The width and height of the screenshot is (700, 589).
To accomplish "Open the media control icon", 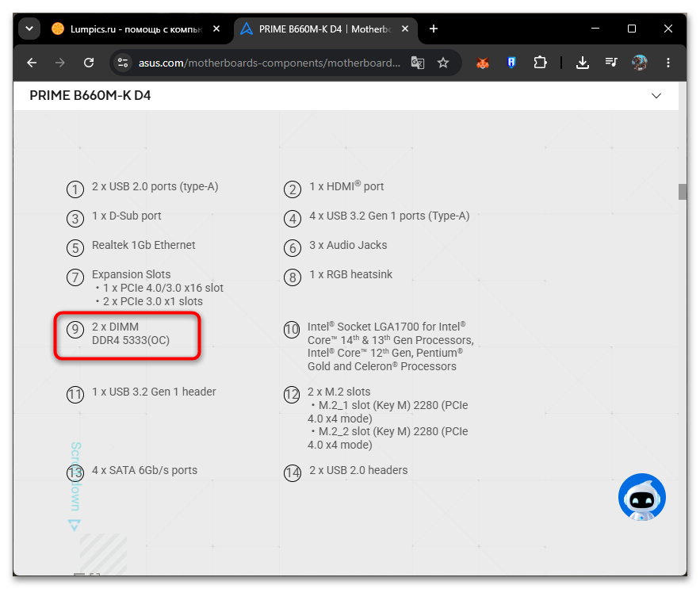I will (x=611, y=62).
